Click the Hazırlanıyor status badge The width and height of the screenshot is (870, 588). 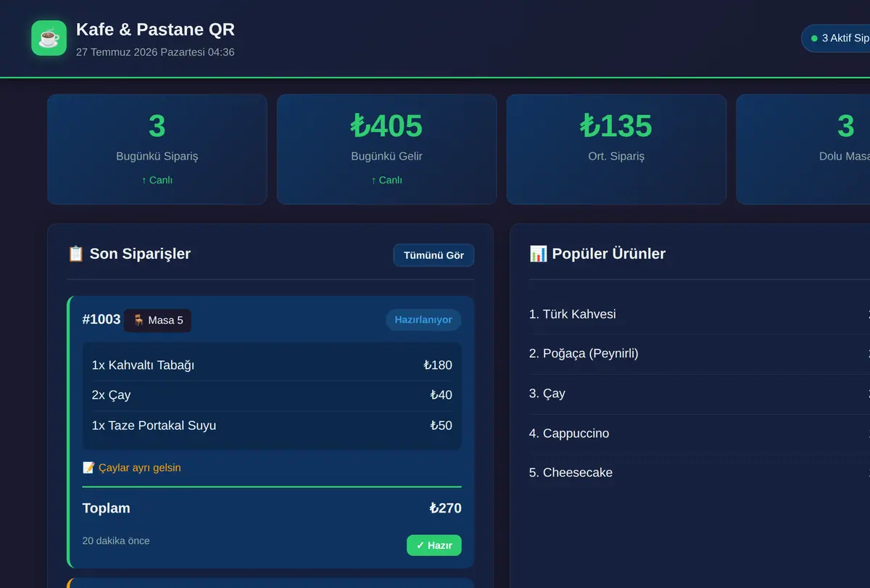(423, 320)
